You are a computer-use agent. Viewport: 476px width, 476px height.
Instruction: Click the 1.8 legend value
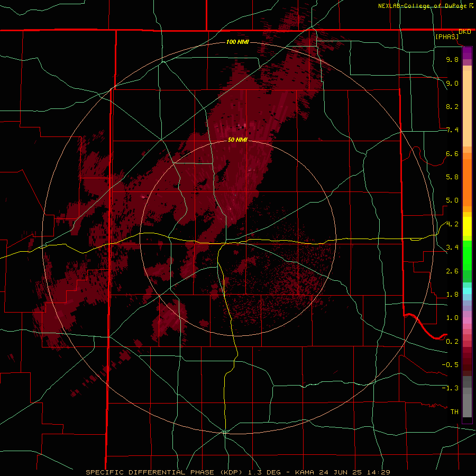452,295
